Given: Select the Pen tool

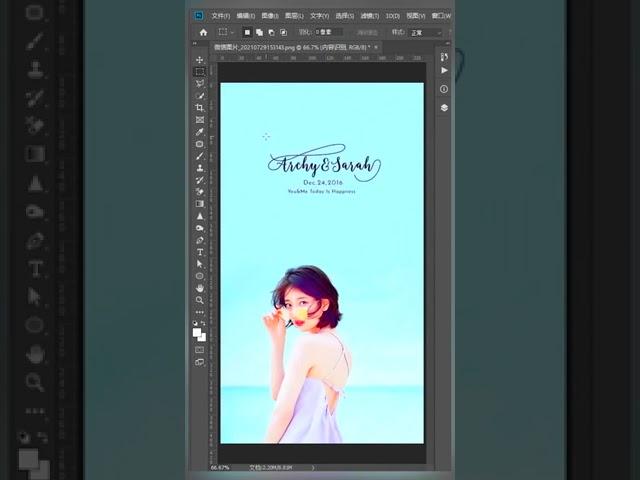Looking at the screenshot, I should click(x=200, y=240).
